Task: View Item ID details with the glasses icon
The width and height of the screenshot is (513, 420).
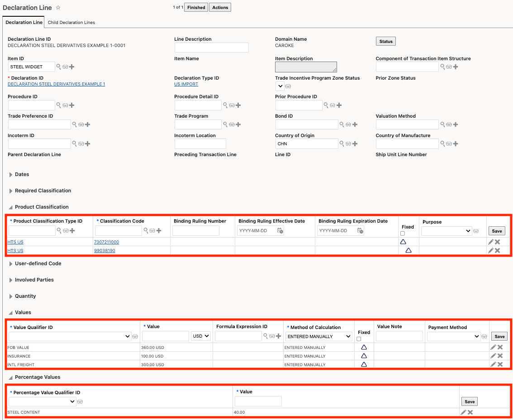Action: tap(66, 67)
